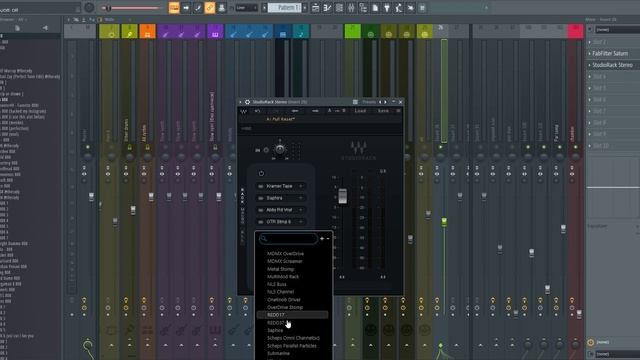Click the orange mixer track header icon

point(147,31)
